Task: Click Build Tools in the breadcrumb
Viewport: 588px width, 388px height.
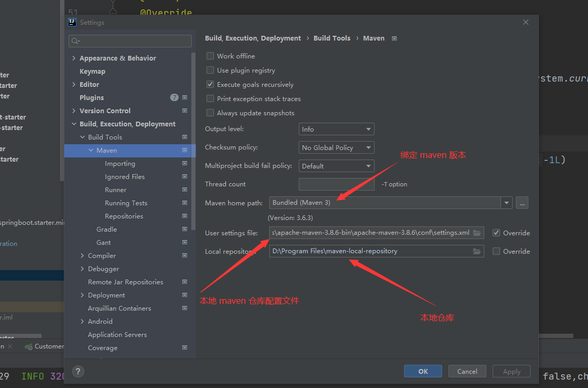Action: (x=332, y=38)
